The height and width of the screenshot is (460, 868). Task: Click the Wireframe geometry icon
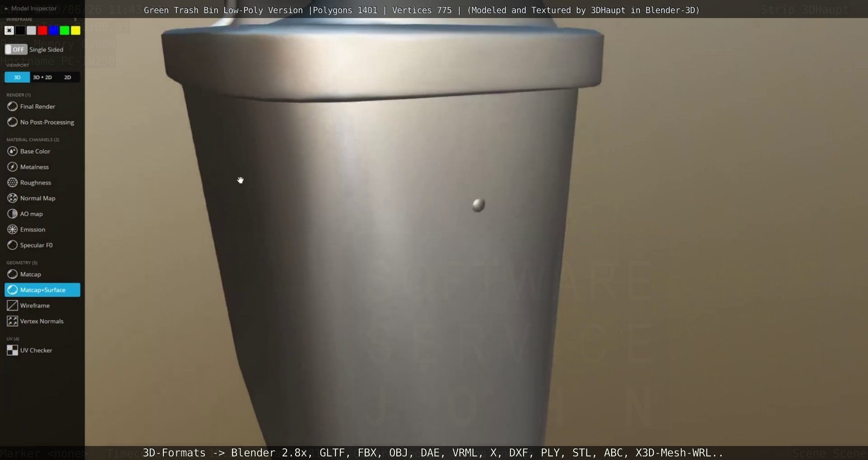pos(13,306)
